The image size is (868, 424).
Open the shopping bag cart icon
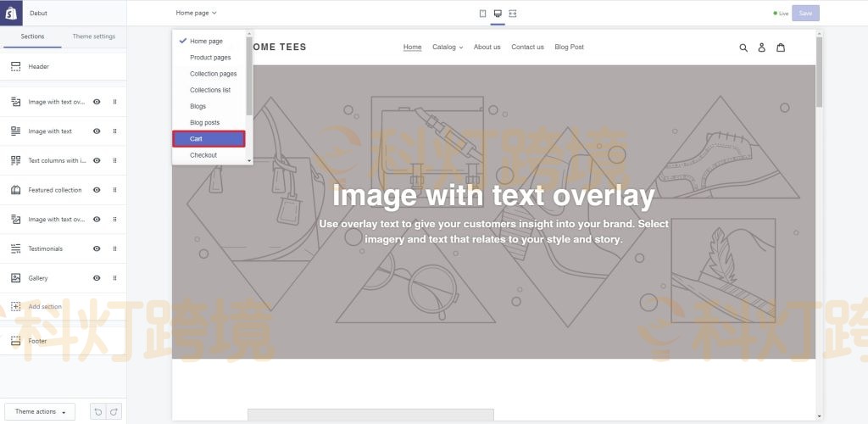(781, 47)
